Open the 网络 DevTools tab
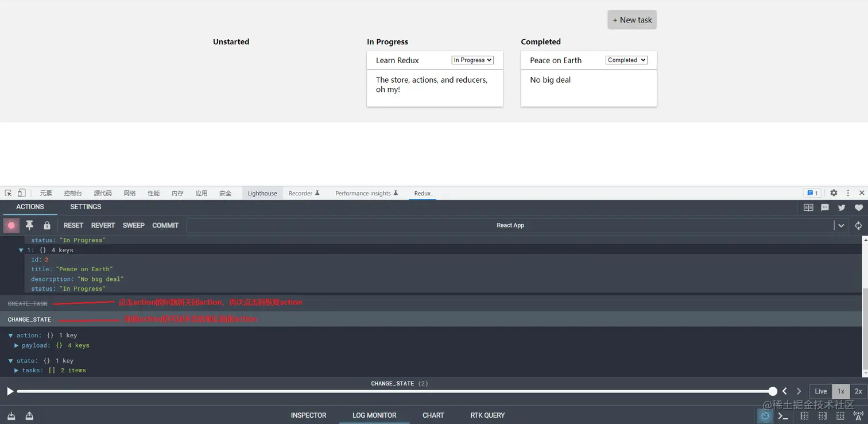Screen dimensions: 868x424 click(130, 194)
